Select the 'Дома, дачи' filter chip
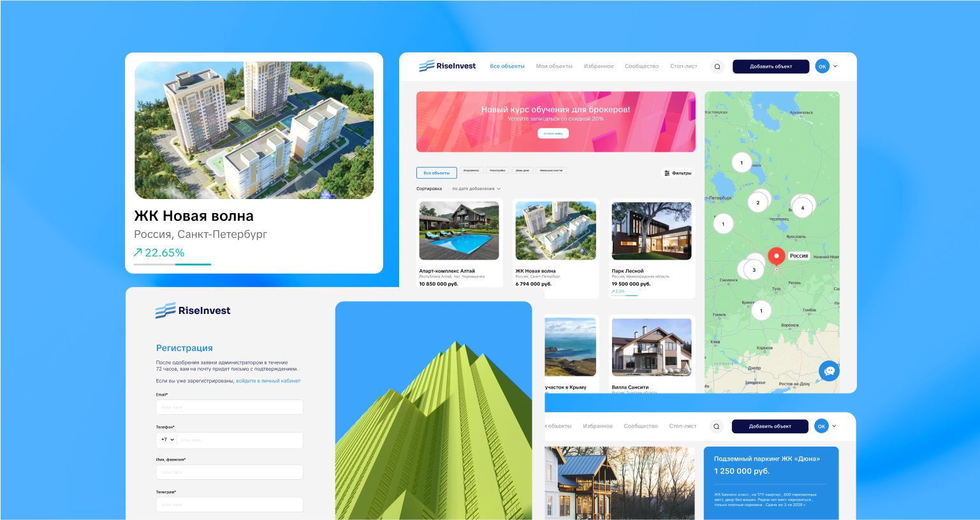 pos(522,170)
